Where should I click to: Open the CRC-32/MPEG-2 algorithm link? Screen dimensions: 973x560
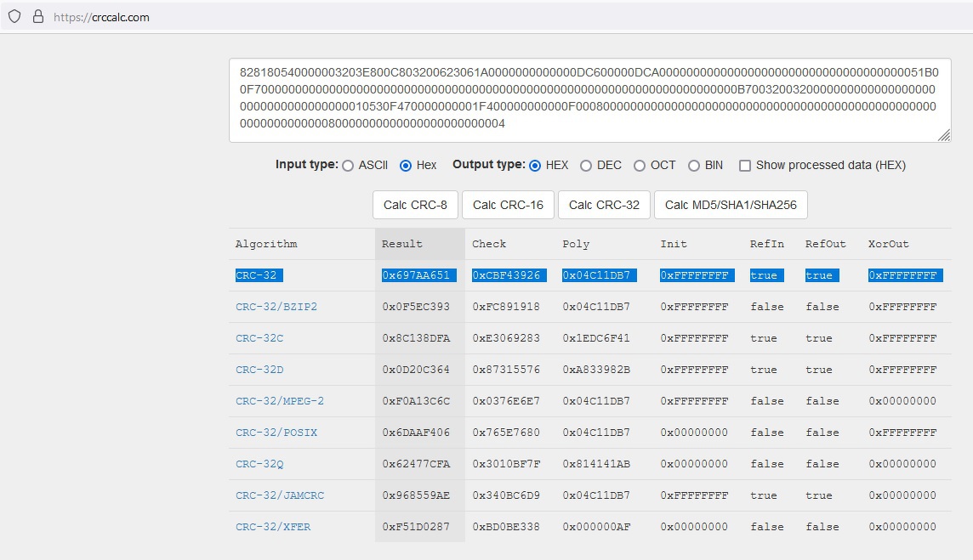(280, 401)
